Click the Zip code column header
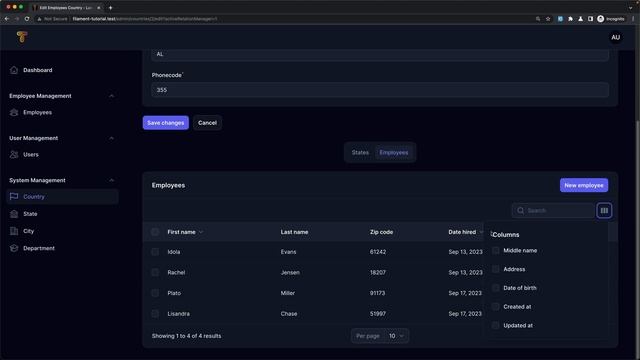 click(x=381, y=232)
